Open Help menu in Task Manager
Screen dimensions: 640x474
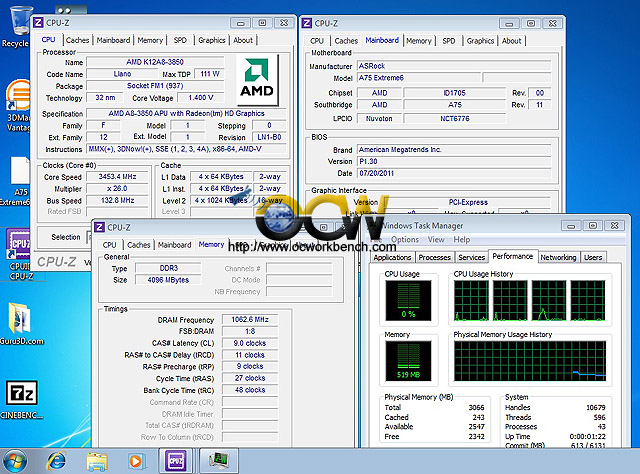click(461, 240)
